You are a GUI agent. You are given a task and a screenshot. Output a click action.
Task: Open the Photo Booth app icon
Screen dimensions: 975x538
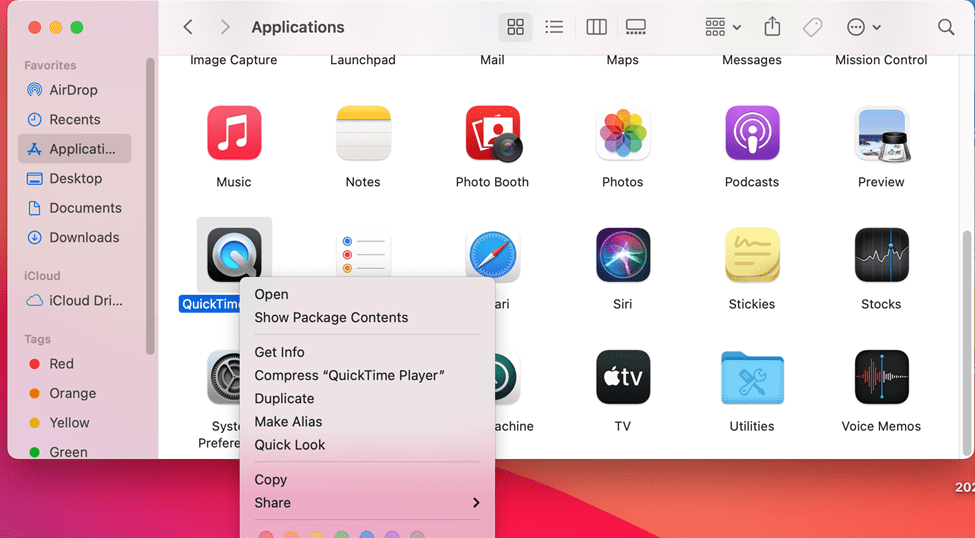[x=492, y=134]
